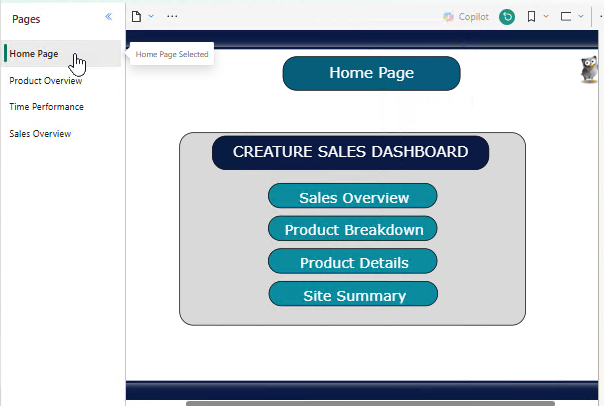Click the horizontal scrollbar at bottom

pyautogui.click(x=370, y=403)
